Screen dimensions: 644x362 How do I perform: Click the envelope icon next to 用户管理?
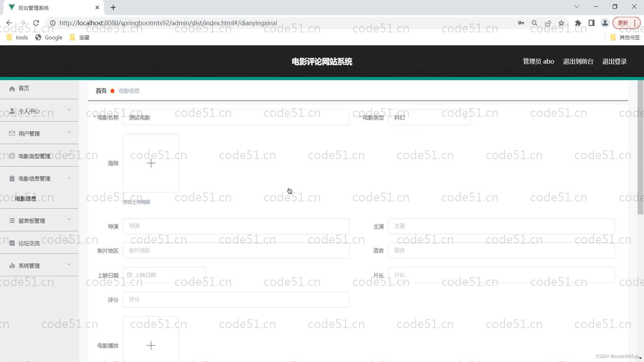click(x=12, y=133)
